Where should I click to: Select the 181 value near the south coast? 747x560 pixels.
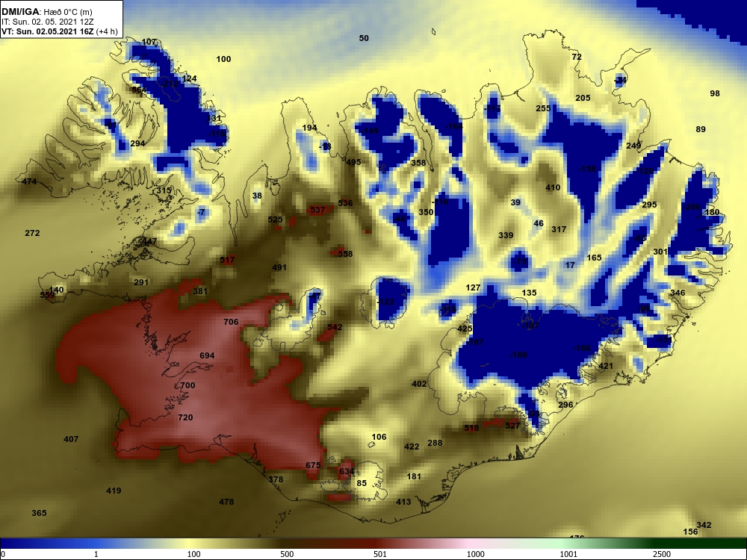click(414, 476)
